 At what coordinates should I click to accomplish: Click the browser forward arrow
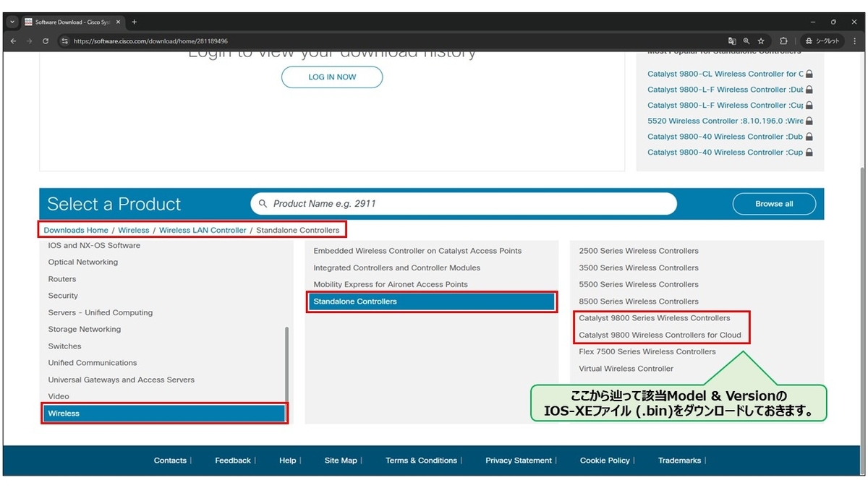[29, 41]
